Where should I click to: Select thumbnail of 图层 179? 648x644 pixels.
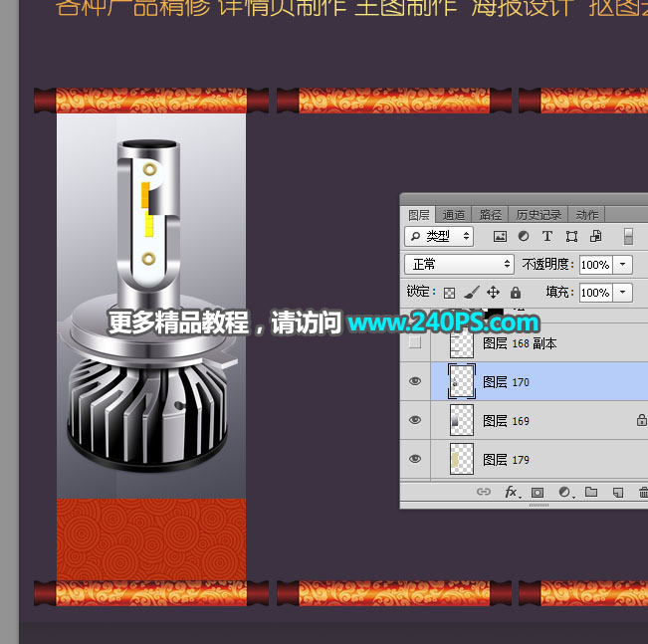click(x=462, y=459)
